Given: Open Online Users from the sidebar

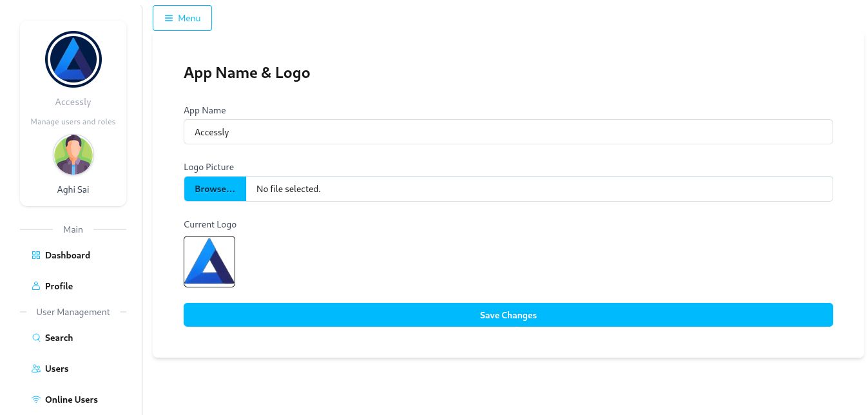Looking at the screenshot, I should point(72,400).
